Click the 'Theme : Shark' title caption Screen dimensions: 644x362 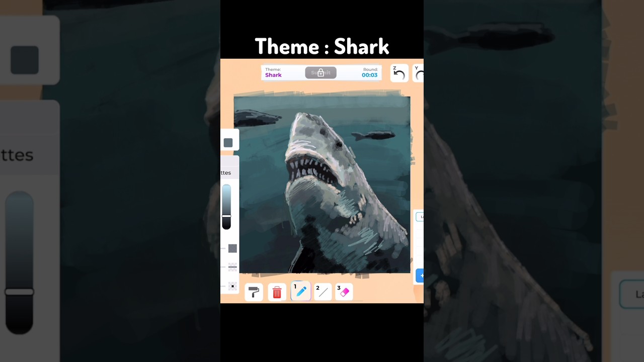[322, 46]
